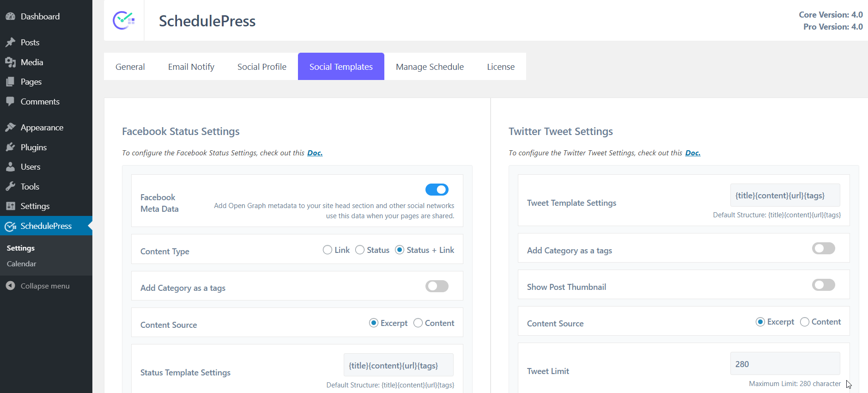Click the 'Pro Version: 4.0' text
Image resolution: width=868 pixels, height=393 pixels.
tap(833, 27)
